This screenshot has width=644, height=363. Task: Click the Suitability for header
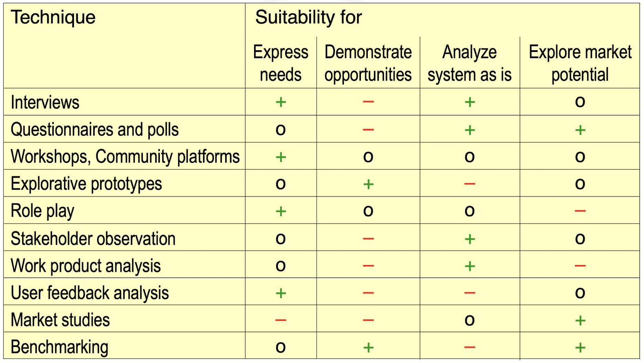coord(308,17)
